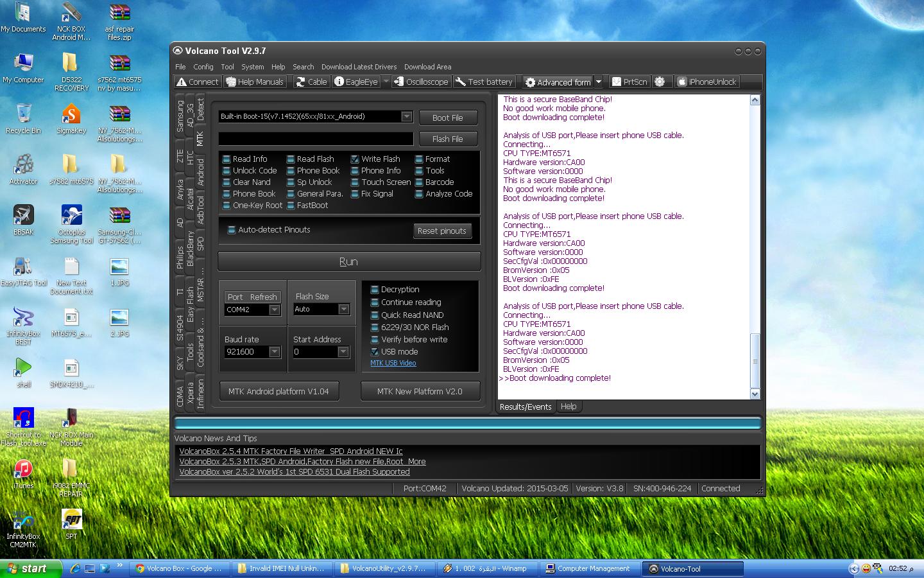924x578 pixels.
Task: Open the Oscilloscope tool
Action: (x=421, y=82)
